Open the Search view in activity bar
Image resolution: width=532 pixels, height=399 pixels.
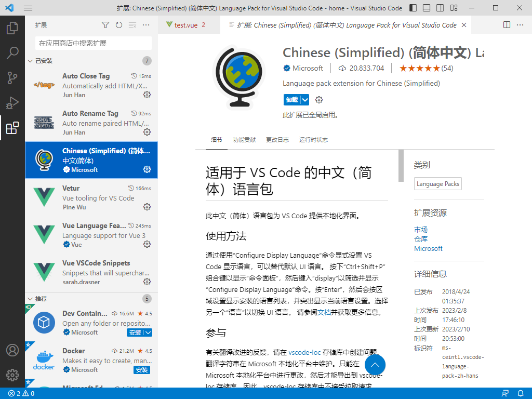[x=12, y=53]
